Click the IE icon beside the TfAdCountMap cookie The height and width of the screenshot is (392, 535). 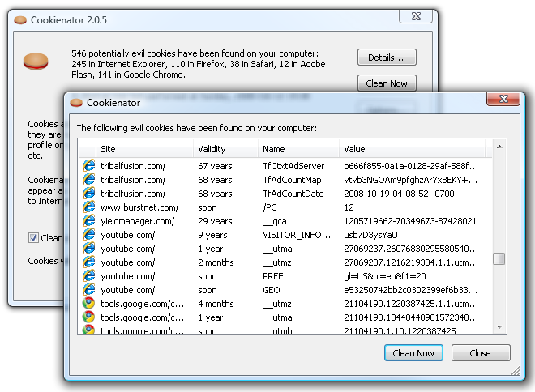[x=88, y=179]
